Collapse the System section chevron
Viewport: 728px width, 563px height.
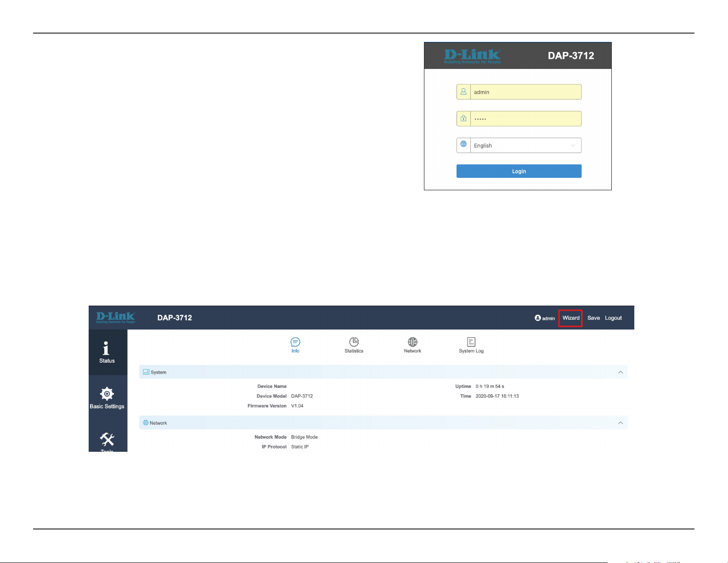[x=621, y=372]
